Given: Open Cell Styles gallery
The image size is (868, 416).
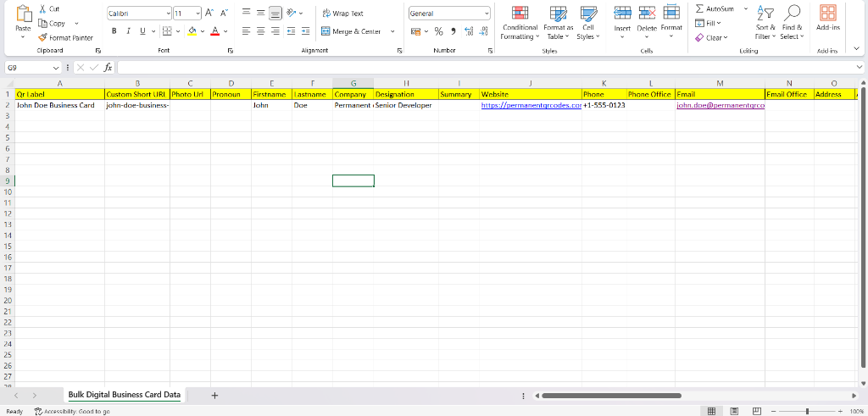Looking at the screenshot, I should point(588,23).
